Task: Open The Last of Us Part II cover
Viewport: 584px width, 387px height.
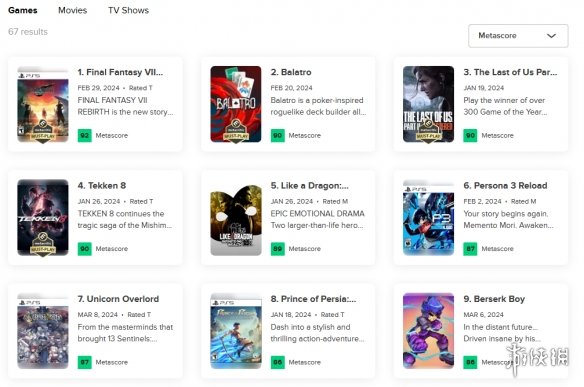Action: click(x=428, y=104)
